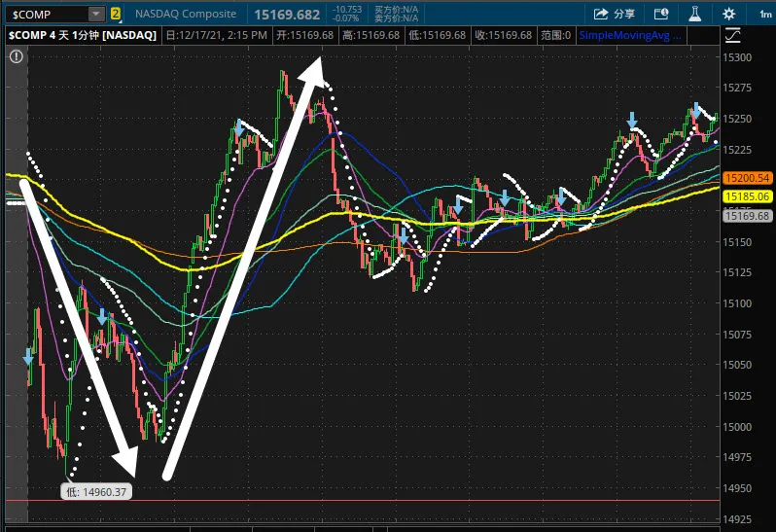This screenshot has width=776, height=532.
Task: Click the Share (分享) button
Action: click(x=614, y=14)
